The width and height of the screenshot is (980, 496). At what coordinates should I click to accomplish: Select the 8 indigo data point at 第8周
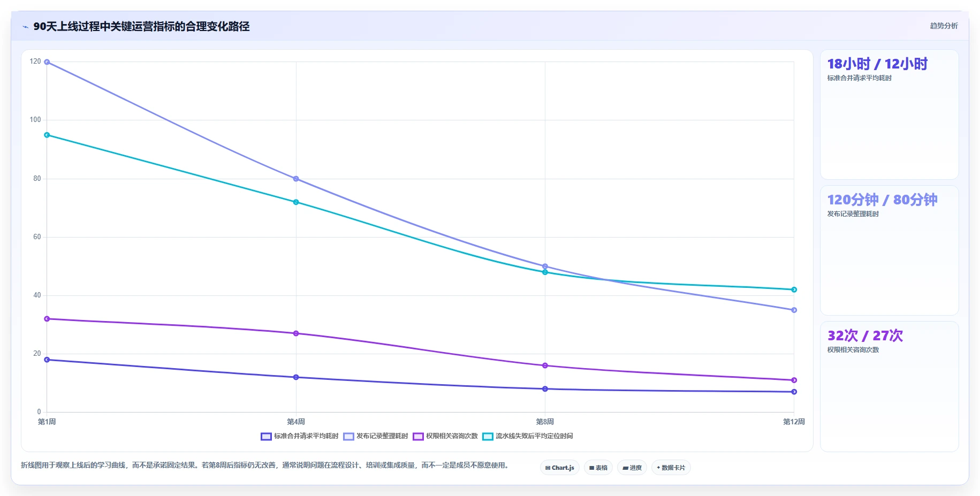tap(545, 389)
